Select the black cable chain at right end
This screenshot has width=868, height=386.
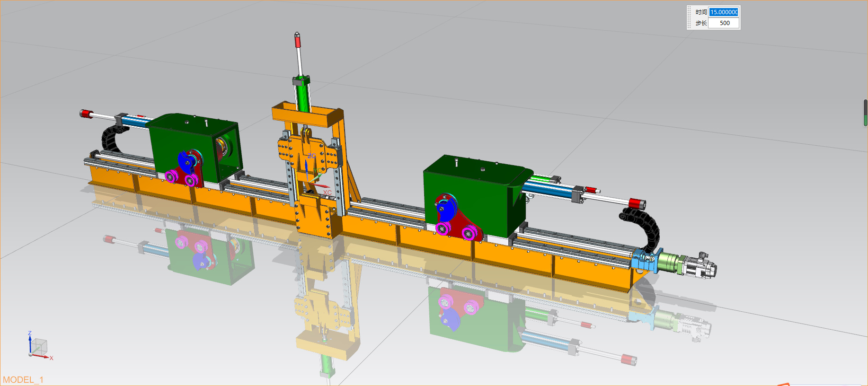click(x=641, y=229)
